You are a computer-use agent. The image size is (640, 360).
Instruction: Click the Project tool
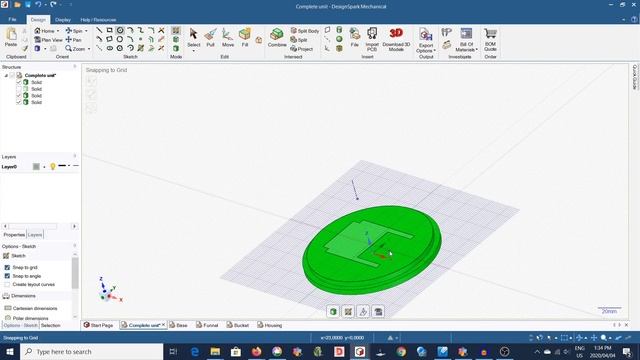pos(301,49)
